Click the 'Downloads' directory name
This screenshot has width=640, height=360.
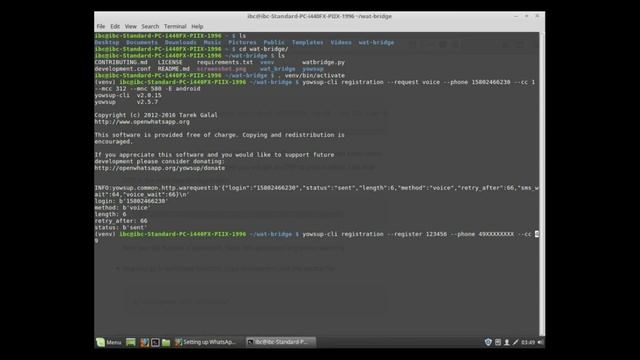(x=181, y=42)
